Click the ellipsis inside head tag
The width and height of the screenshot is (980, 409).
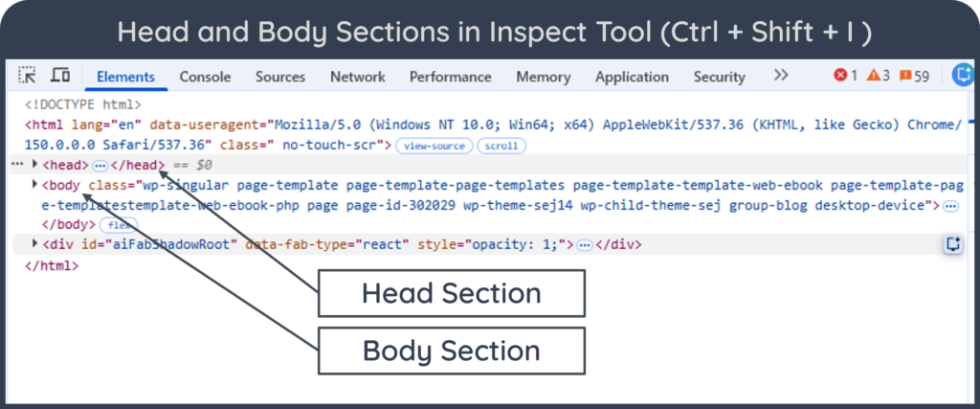coord(100,166)
